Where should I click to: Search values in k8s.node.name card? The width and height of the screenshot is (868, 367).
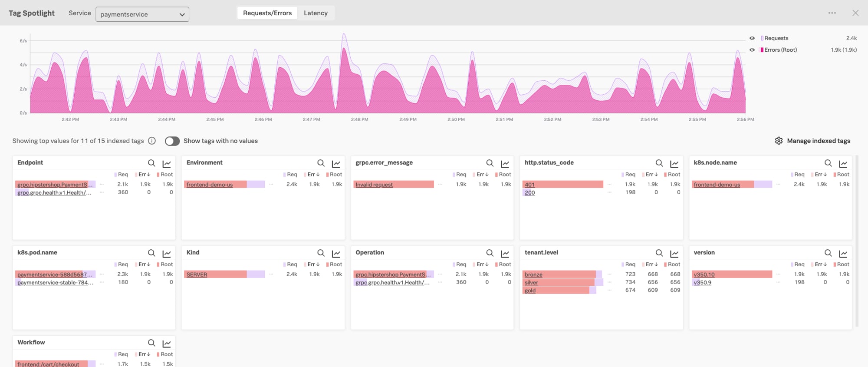(x=828, y=163)
